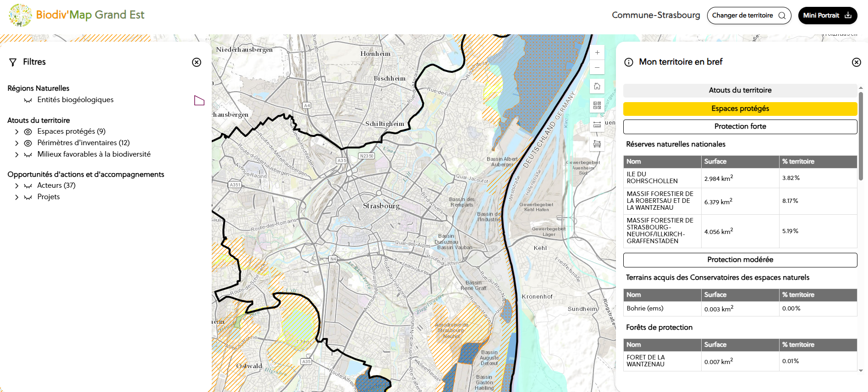Zoom in on the map

597,53
